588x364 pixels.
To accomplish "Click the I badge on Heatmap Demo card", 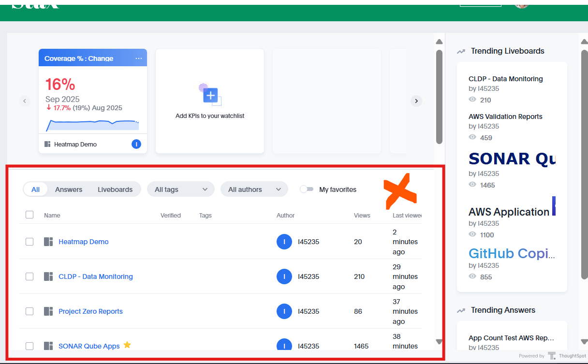I will tap(136, 144).
